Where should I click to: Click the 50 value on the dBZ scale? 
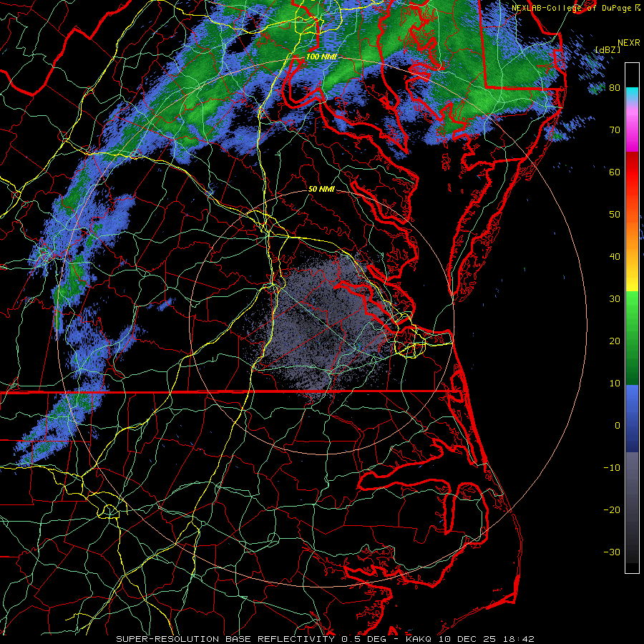615,215
